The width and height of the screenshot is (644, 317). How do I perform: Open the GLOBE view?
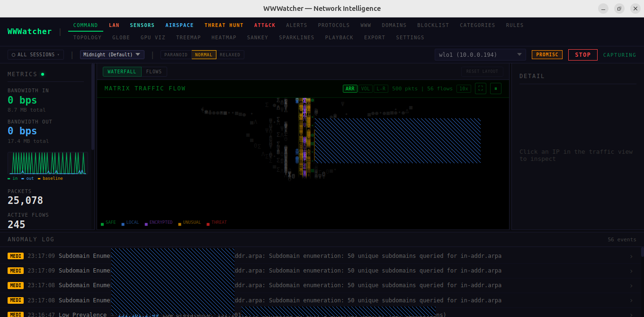click(x=121, y=37)
